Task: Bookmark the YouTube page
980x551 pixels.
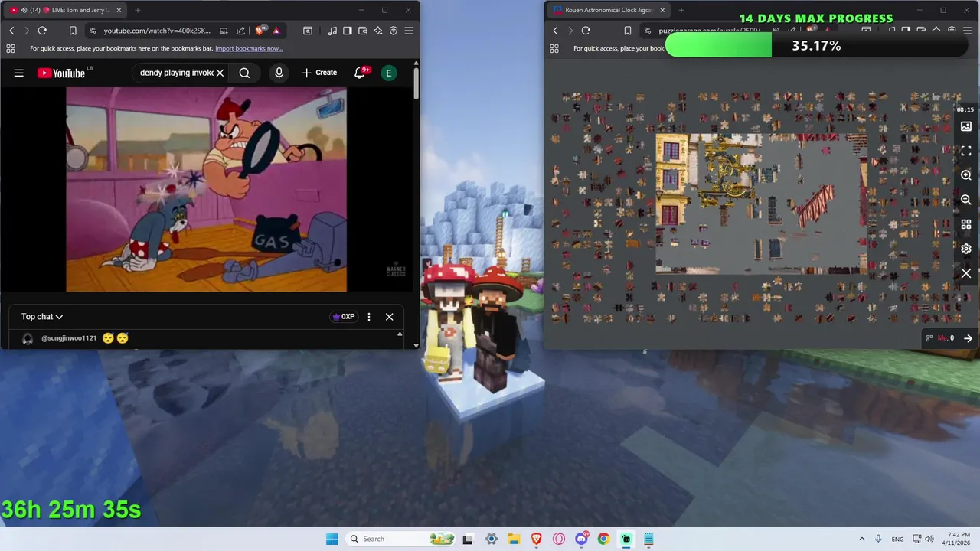Action: coord(73,31)
